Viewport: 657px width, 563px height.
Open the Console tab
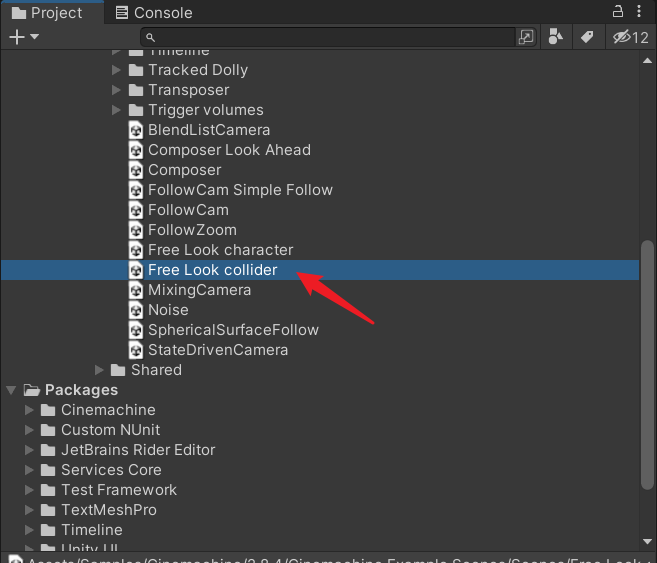(154, 13)
